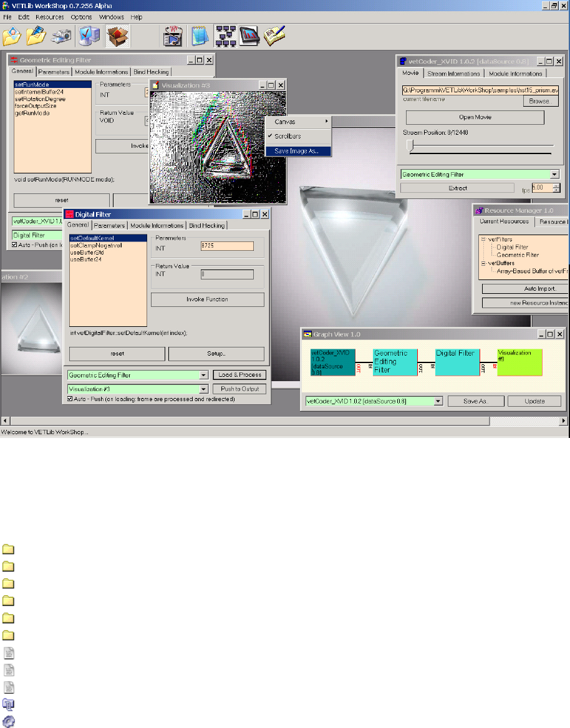The image size is (570, 728).
Task: Click the waveform player toolbar icon
Action: point(173,36)
